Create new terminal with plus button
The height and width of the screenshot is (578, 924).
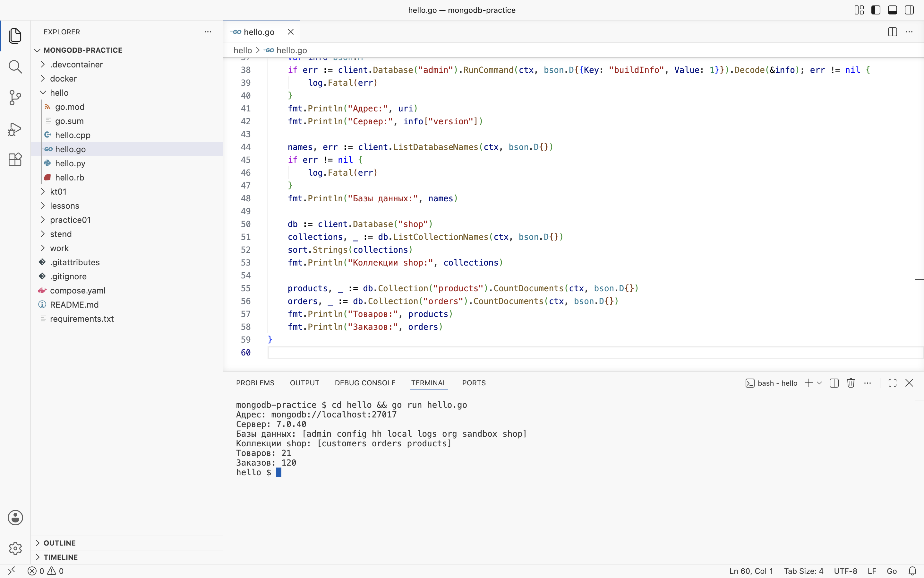(808, 383)
